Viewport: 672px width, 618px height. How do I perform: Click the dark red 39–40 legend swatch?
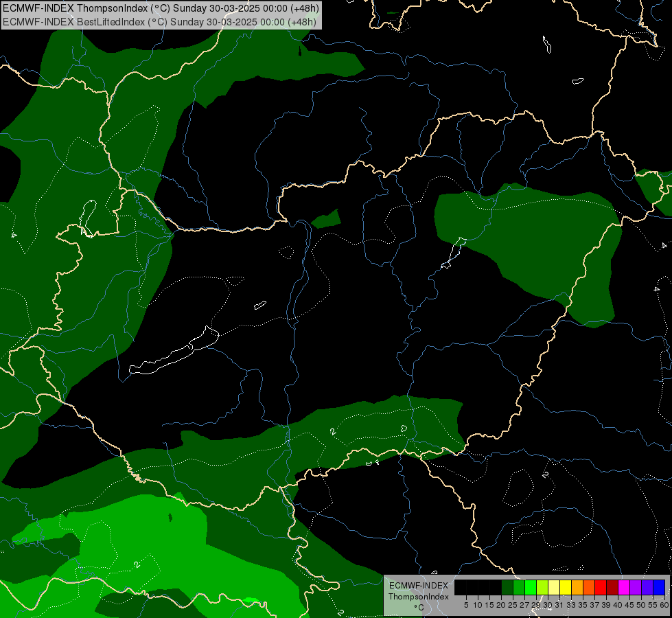pyautogui.click(x=612, y=587)
